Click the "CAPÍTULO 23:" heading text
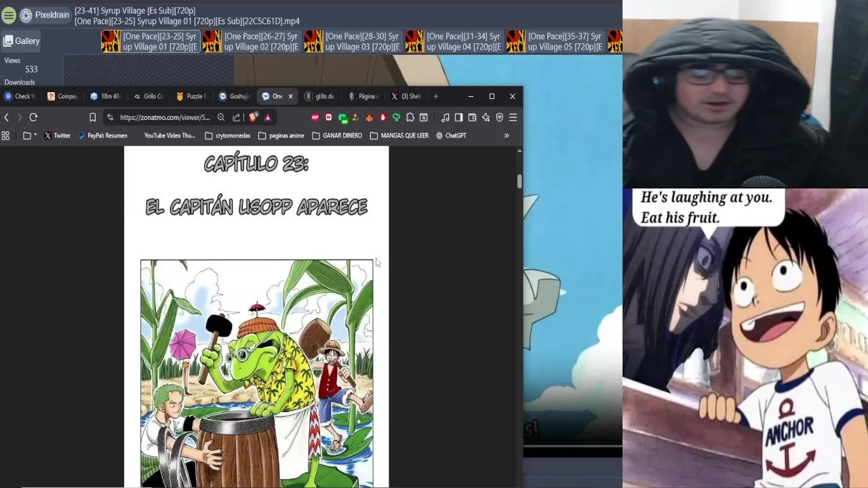Image resolution: width=868 pixels, height=488 pixels. point(256,163)
